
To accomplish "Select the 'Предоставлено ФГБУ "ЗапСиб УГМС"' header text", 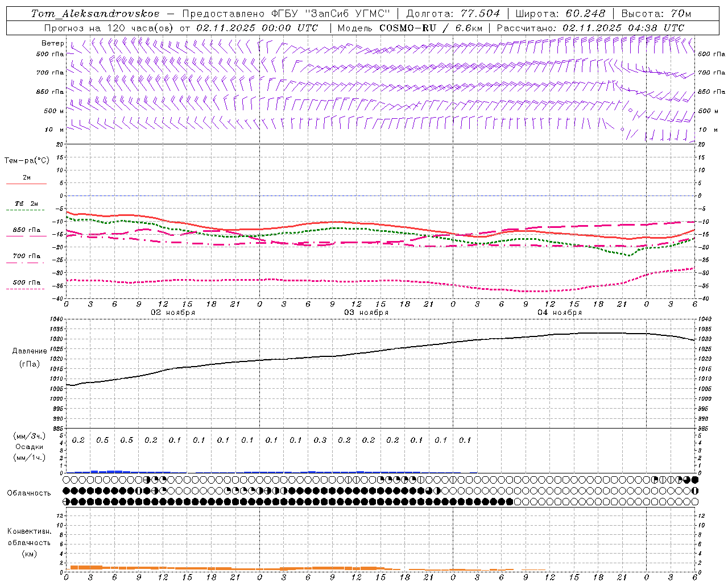I will [286, 14].
